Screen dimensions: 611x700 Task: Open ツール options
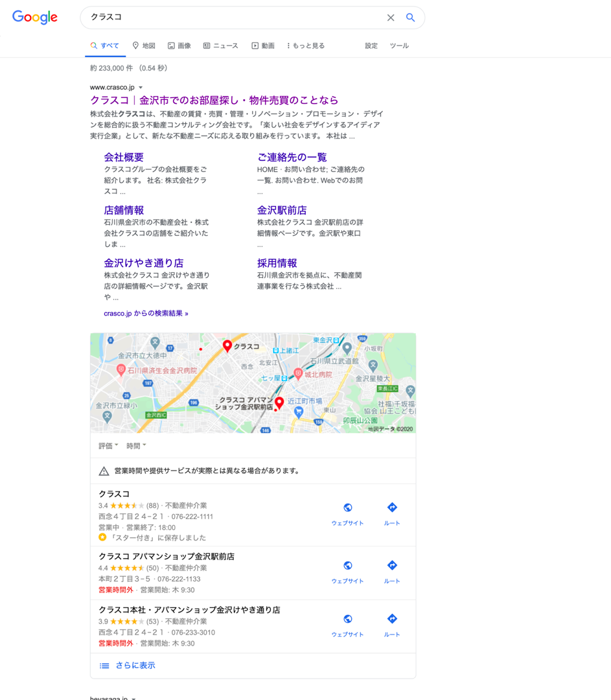pyautogui.click(x=399, y=45)
